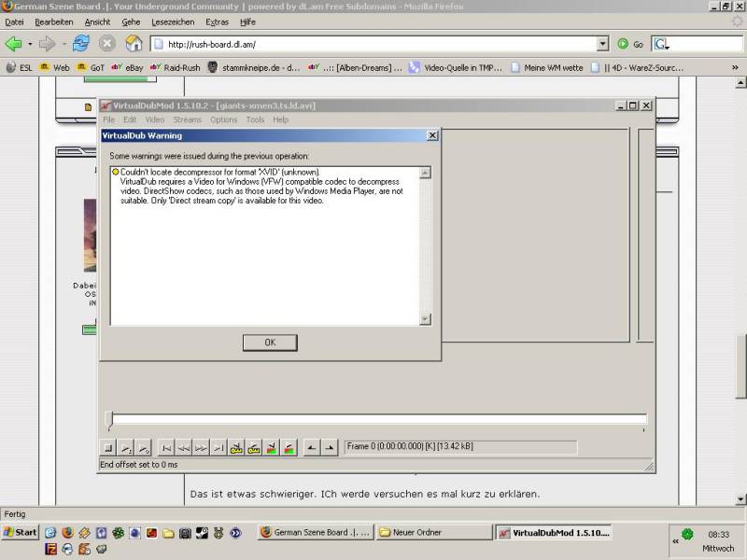Click the previous scene change icon
The width and height of the screenshot is (747, 560).
272,448
